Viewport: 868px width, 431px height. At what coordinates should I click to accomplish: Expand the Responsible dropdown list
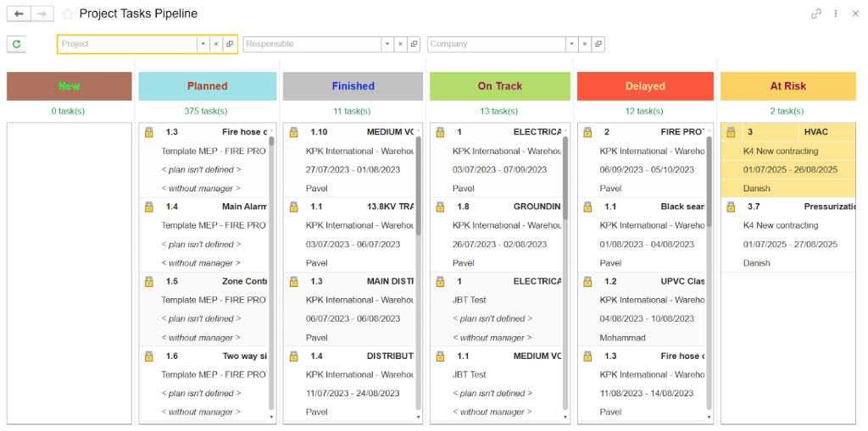(x=387, y=44)
